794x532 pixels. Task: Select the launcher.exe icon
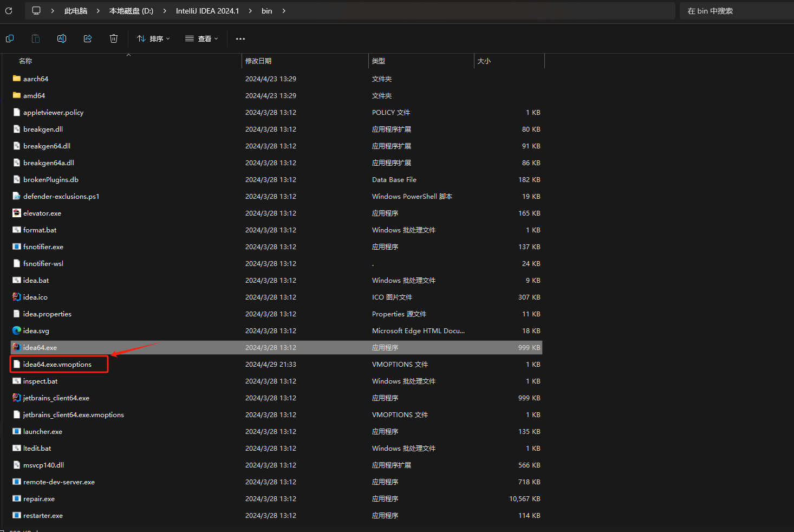click(17, 431)
